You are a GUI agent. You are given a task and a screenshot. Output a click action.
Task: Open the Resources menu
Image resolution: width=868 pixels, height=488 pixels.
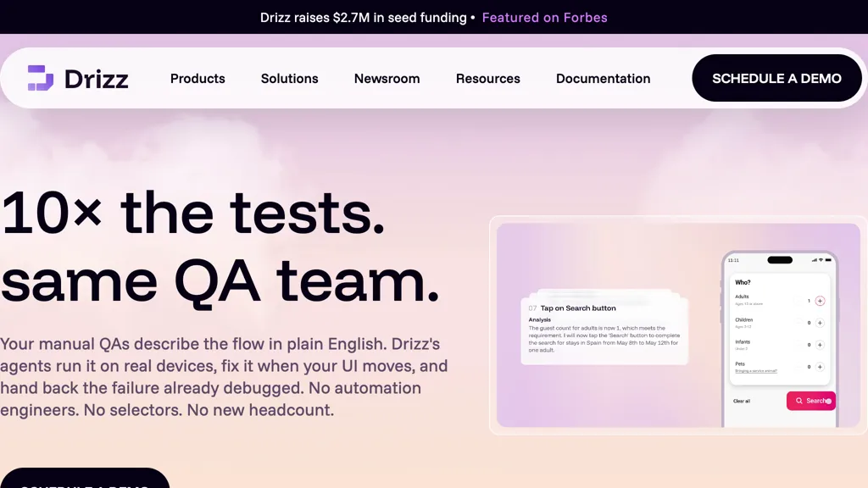click(487, 79)
